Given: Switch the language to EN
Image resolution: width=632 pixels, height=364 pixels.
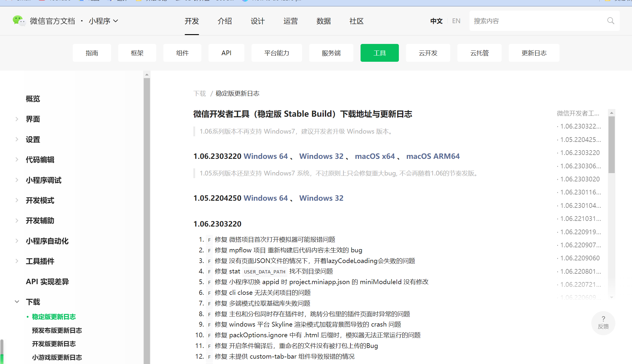Looking at the screenshot, I should coord(456,21).
